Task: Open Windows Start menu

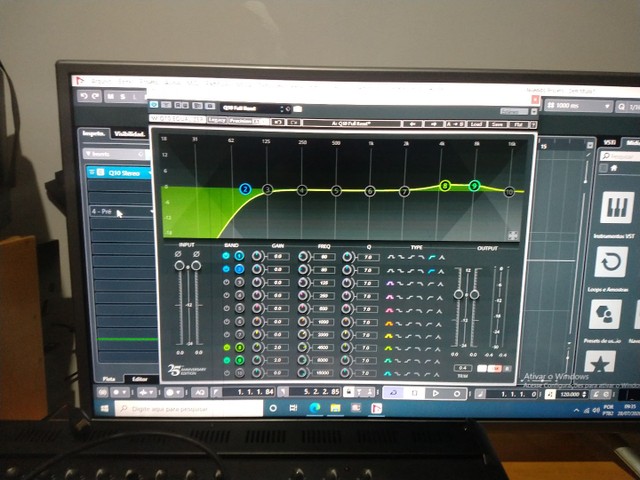Action: click(x=104, y=408)
